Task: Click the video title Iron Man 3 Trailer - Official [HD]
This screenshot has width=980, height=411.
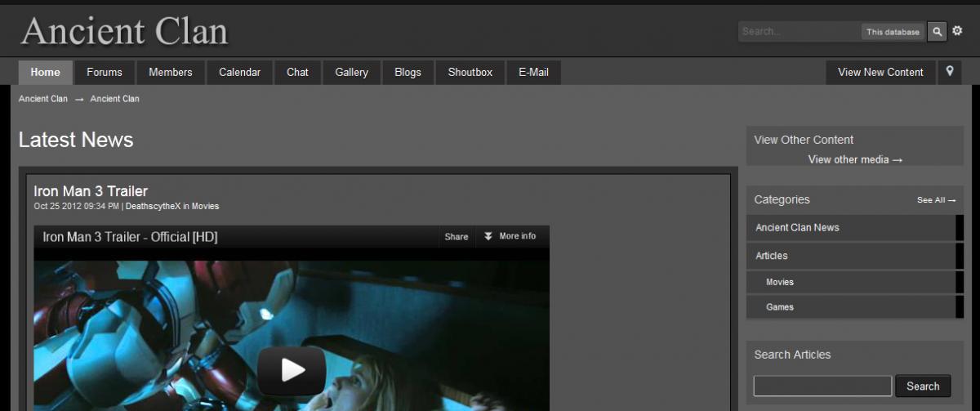Action: (130, 237)
